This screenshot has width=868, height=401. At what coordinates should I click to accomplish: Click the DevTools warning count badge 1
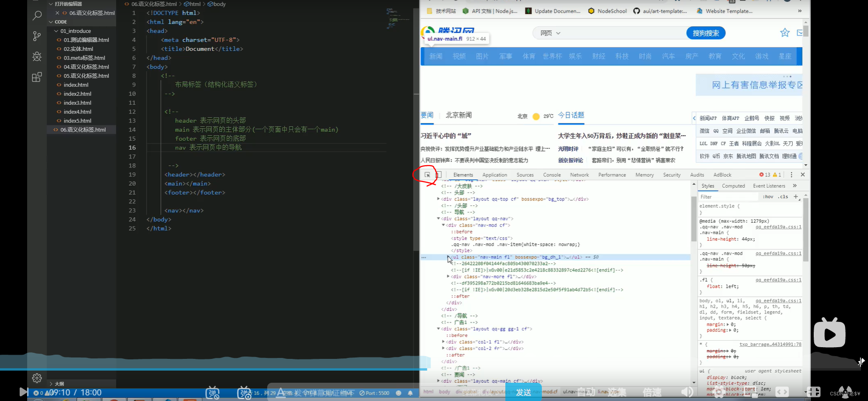(x=777, y=175)
